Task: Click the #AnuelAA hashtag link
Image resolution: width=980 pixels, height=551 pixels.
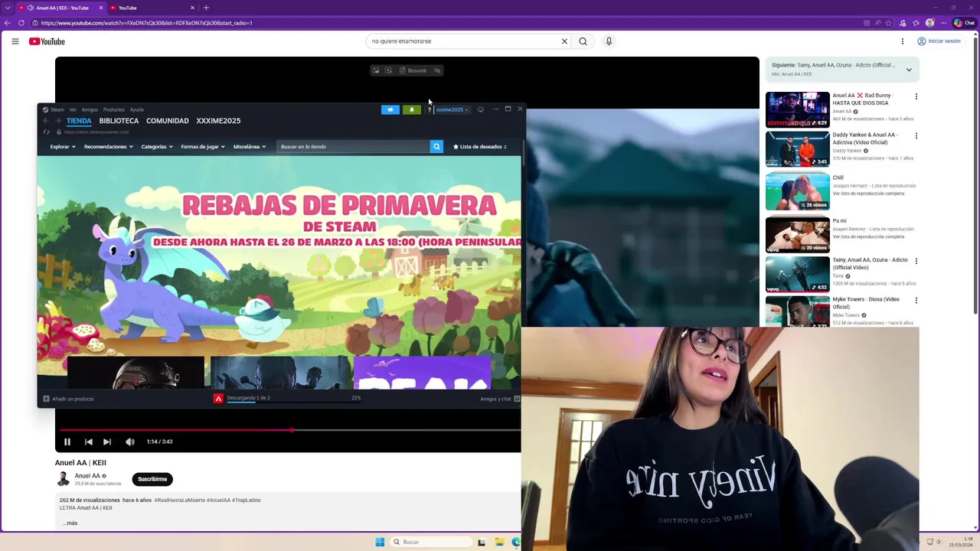Action: [x=218, y=500]
